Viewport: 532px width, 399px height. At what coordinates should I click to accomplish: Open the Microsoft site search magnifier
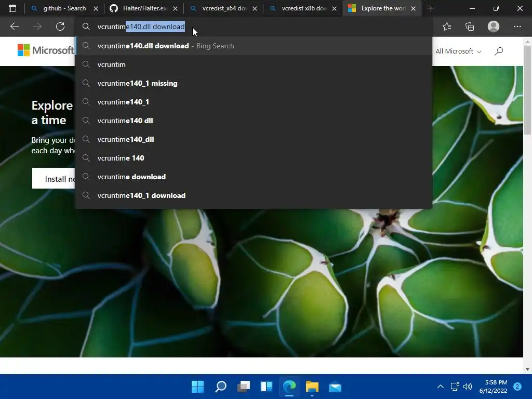coord(499,51)
